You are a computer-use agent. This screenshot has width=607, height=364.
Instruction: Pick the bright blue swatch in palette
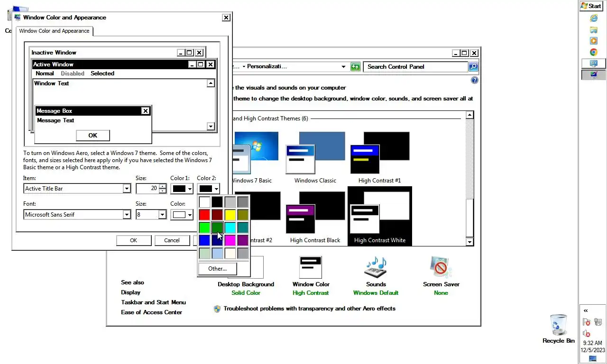click(x=204, y=241)
